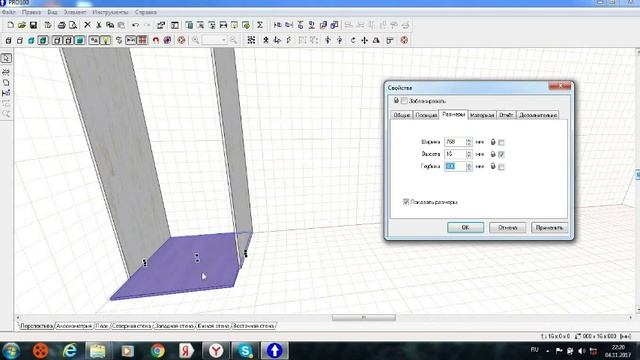Click the Cut scissors icon

(98, 25)
